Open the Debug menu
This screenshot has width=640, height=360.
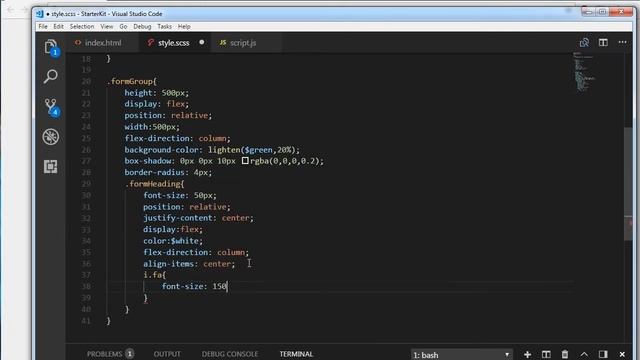point(142,27)
